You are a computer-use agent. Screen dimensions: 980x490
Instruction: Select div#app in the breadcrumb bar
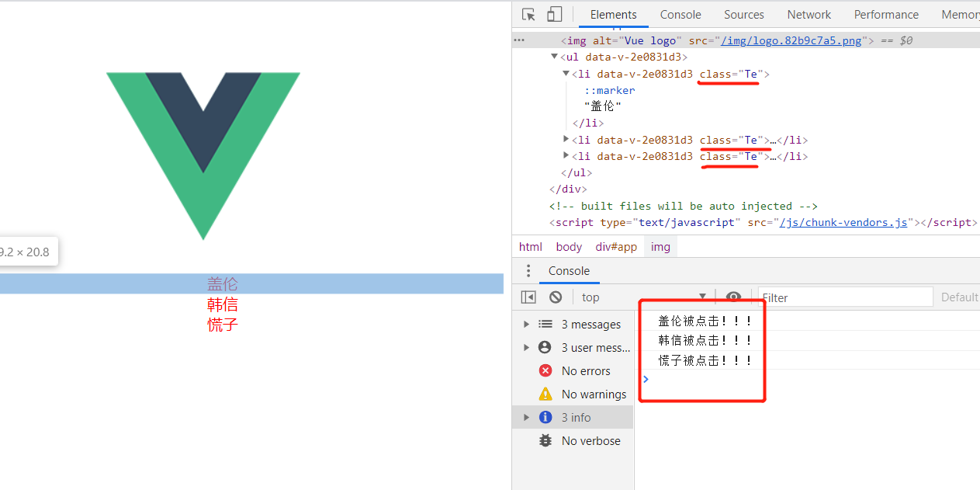click(616, 247)
